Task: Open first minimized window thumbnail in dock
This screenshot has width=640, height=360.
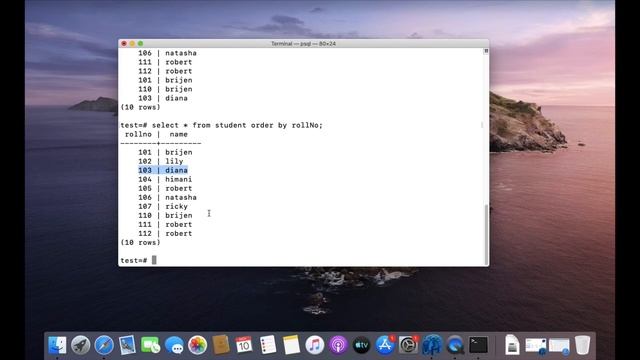Action: pyautogui.click(x=536, y=345)
